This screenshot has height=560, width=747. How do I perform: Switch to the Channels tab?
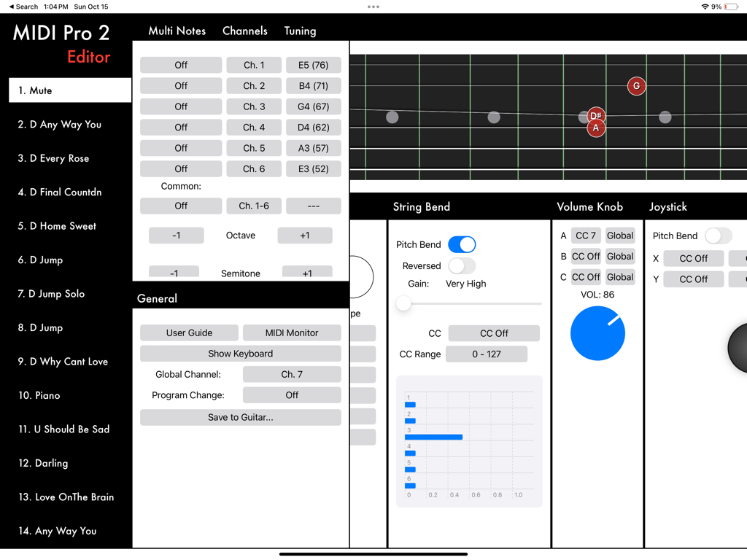(244, 31)
